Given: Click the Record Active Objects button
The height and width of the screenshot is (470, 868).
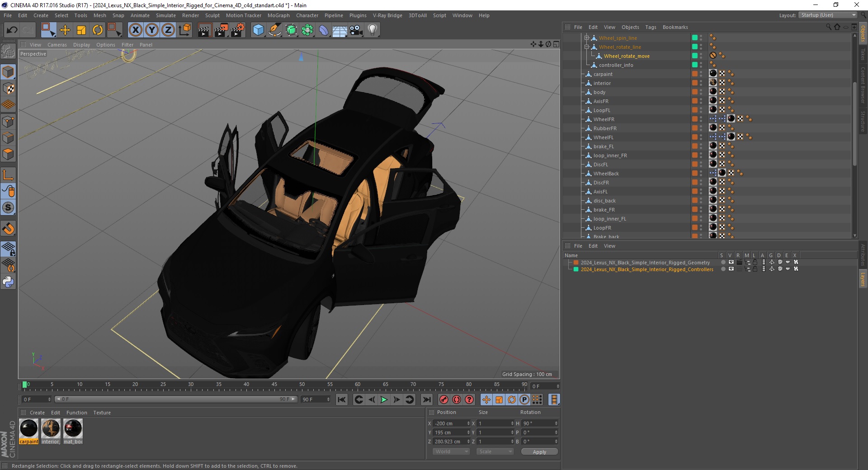Looking at the screenshot, I should (444, 399).
